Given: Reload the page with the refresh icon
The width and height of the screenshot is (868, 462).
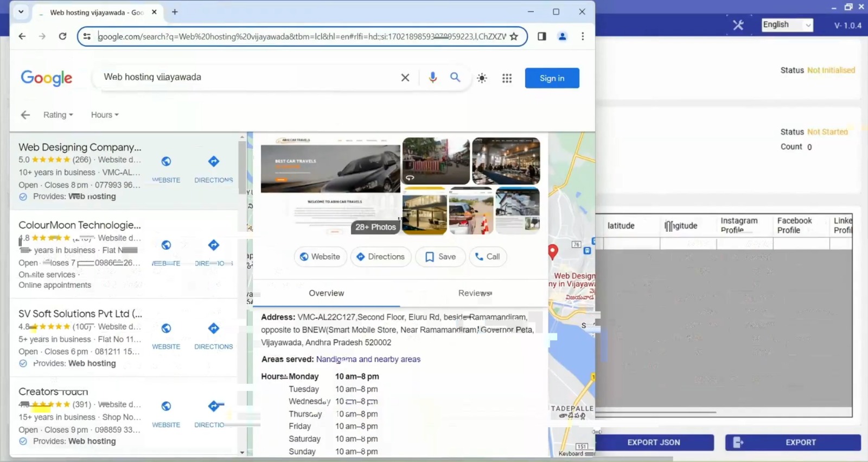Looking at the screenshot, I should click(x=62, y=36).
